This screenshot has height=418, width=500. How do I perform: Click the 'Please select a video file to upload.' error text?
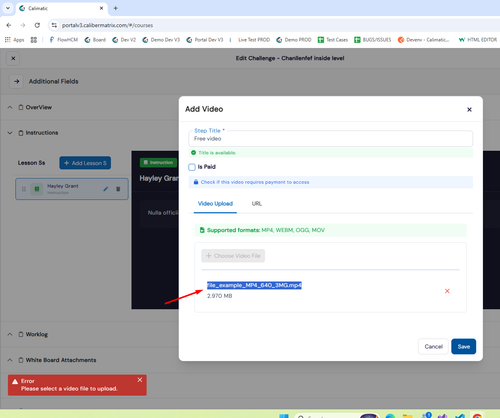[x=69, y=389]
